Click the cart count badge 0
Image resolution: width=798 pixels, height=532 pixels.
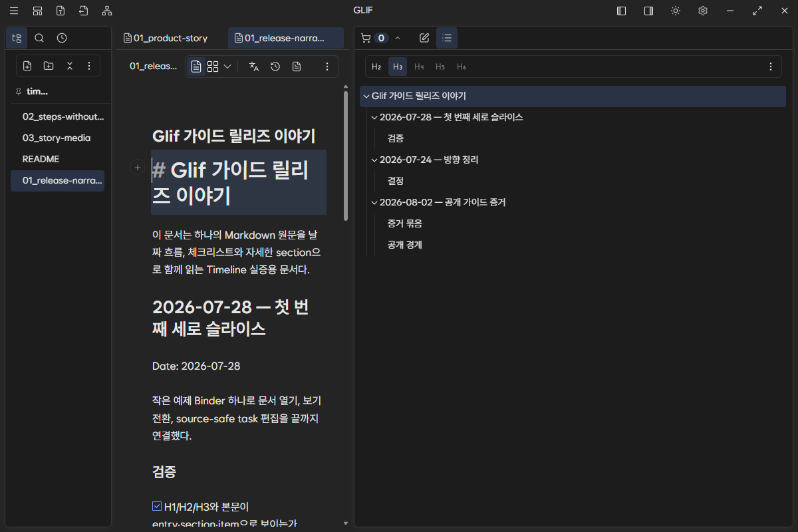pos(381,38)
